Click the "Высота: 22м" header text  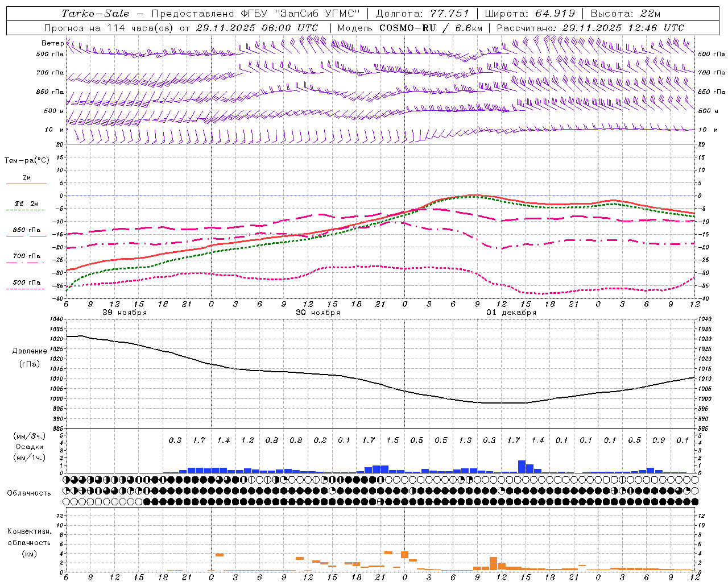(x=626, y=14)
